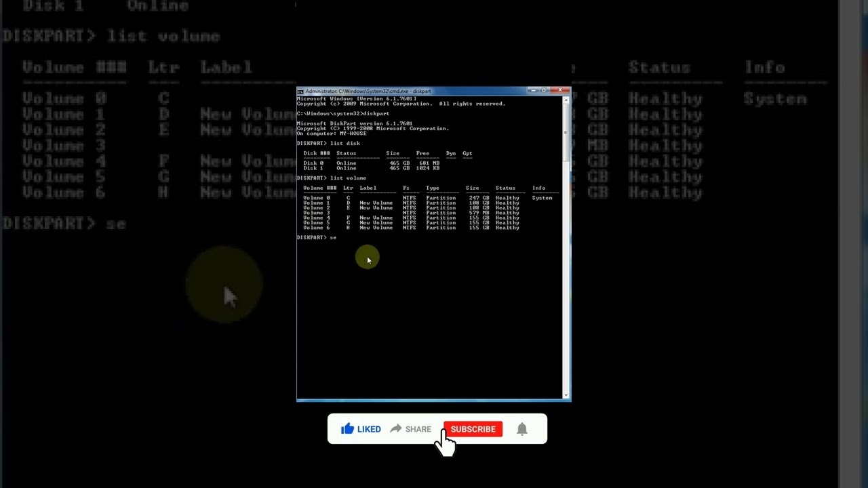Click the 'Volume 1' row label
868x488 pixels.
pos(317,203)
